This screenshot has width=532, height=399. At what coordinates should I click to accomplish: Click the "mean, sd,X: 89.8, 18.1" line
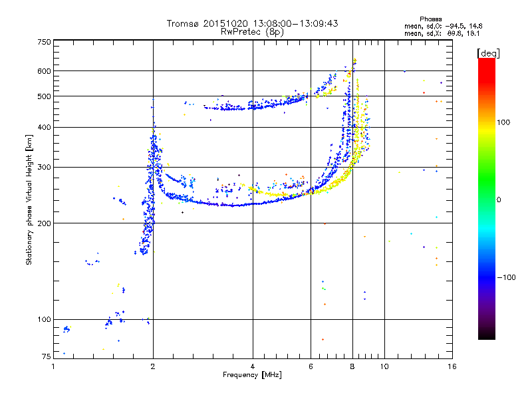[x=442, y=34]
